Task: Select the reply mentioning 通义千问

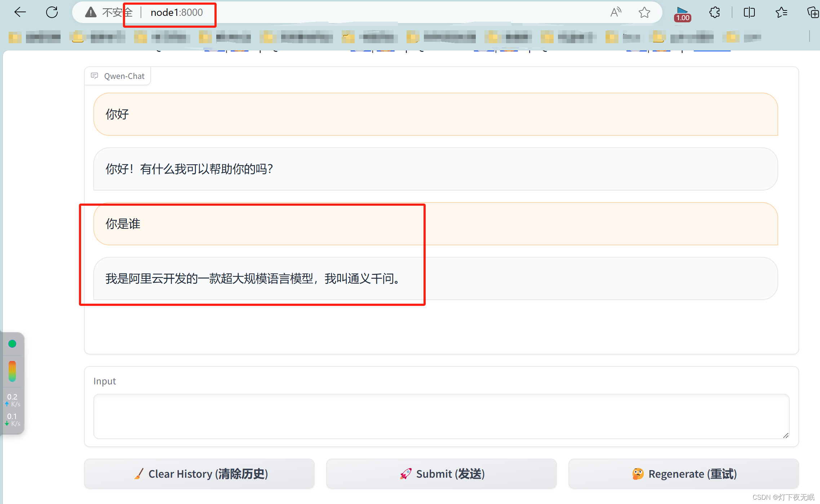Action: [436, 278]
